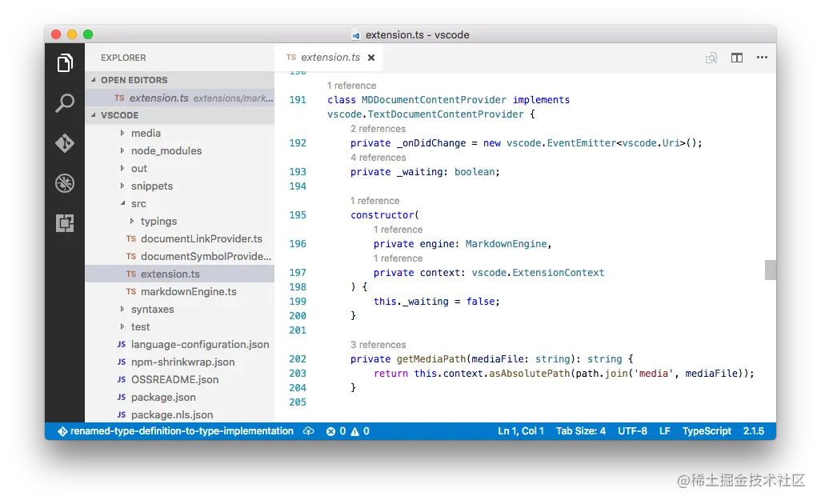Image resolution: width=821 pixels, height=504 pixels.
Task: Click the EXPLORER panel title
Action: point(123,58)
